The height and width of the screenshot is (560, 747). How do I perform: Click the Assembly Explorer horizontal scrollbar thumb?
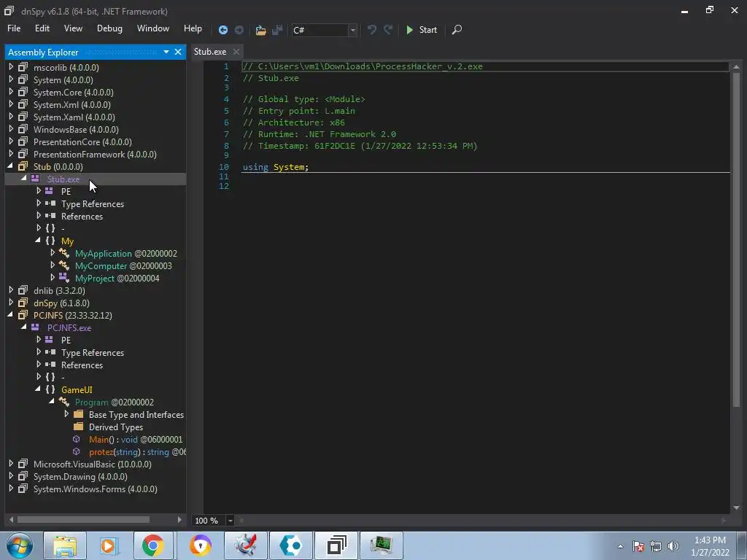tap(83, 519)
